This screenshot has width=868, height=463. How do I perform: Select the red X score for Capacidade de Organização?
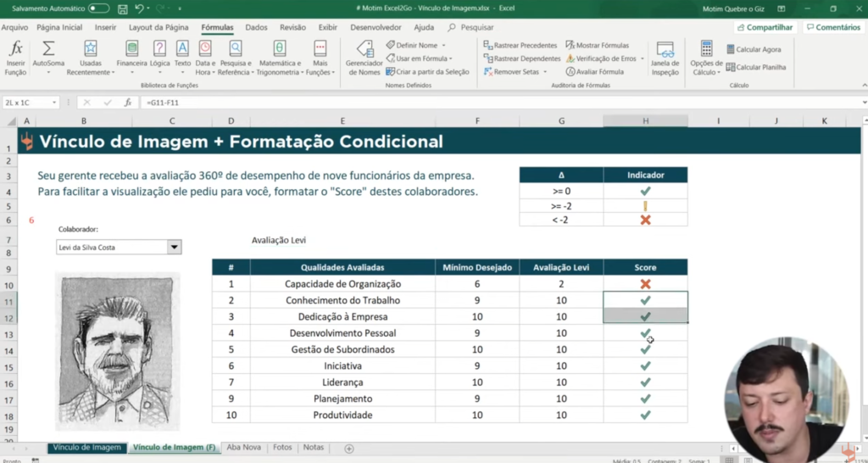click(645, 284)
